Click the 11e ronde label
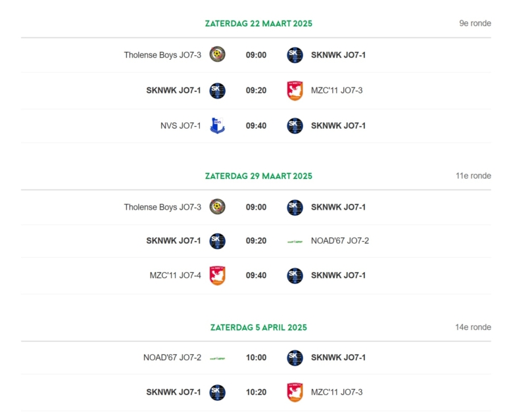The height and width of the screenshot is (420, 511). click(x=474, y=175)
